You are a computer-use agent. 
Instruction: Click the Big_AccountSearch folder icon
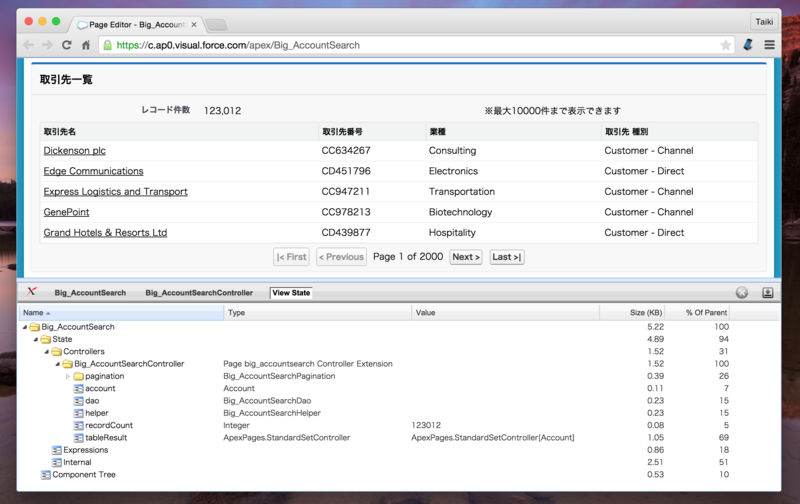coord(35,327)
